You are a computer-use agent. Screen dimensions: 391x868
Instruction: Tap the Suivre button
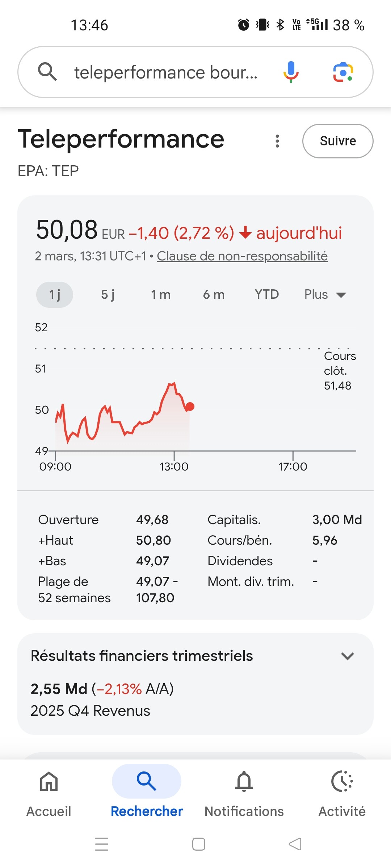point(338,141)
